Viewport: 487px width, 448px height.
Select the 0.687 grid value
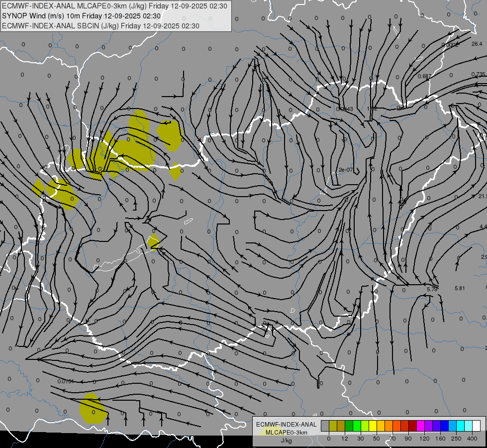[x=424, y=76]
